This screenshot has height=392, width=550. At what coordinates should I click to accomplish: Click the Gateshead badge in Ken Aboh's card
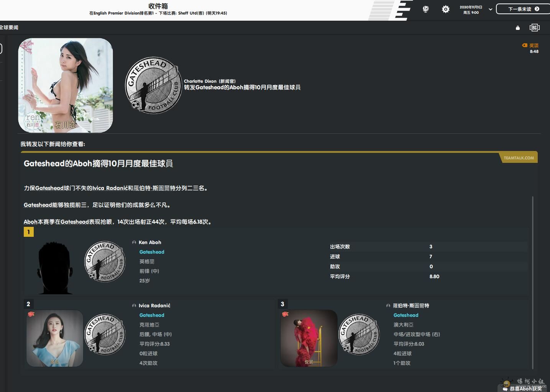(x=105, y=262)
